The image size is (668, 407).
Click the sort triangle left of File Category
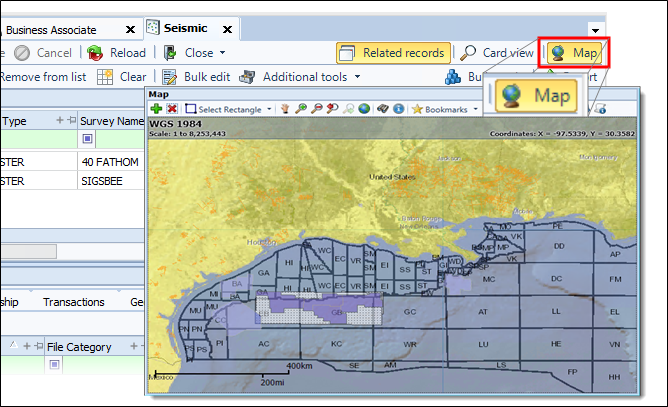pos(13,345)
